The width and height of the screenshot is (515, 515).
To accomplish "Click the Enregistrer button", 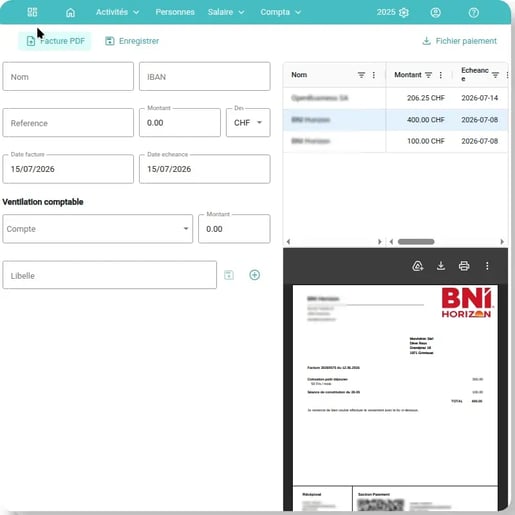I will 132,41.
